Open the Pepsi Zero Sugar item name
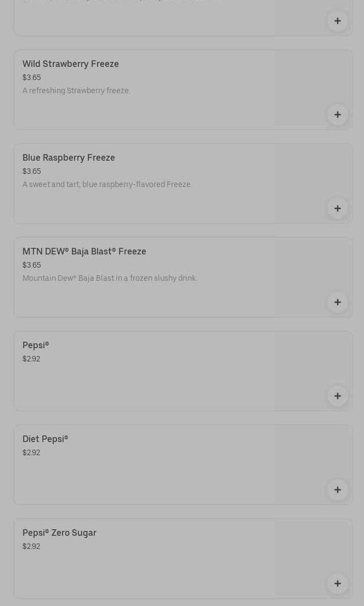This screenshot has height=606, width=364. click(x=59, y=533)
